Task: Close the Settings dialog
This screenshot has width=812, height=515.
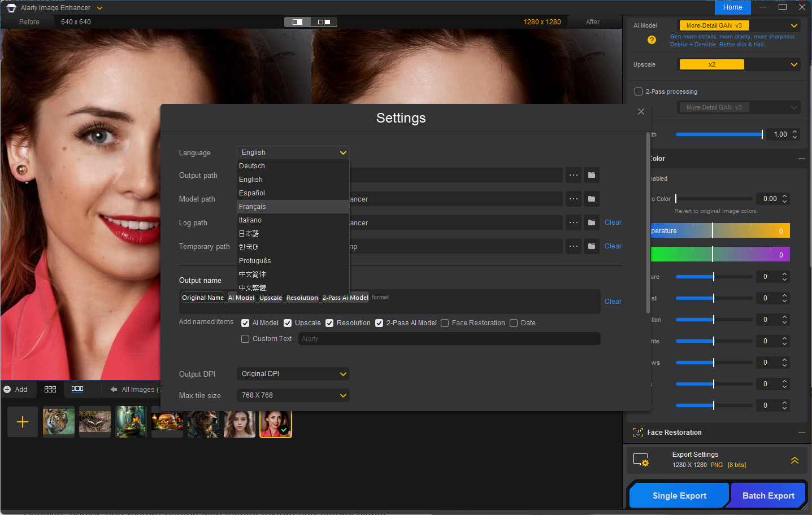Action: (x=641, y=112)
